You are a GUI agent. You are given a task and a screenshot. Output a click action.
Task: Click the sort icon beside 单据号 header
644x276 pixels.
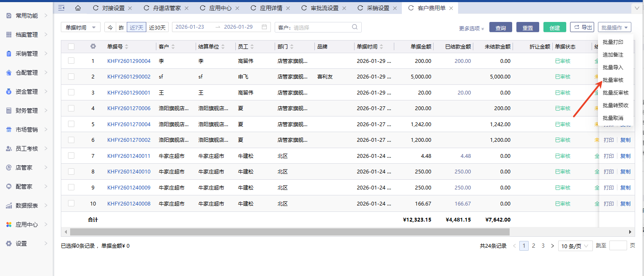coord(127,46)
